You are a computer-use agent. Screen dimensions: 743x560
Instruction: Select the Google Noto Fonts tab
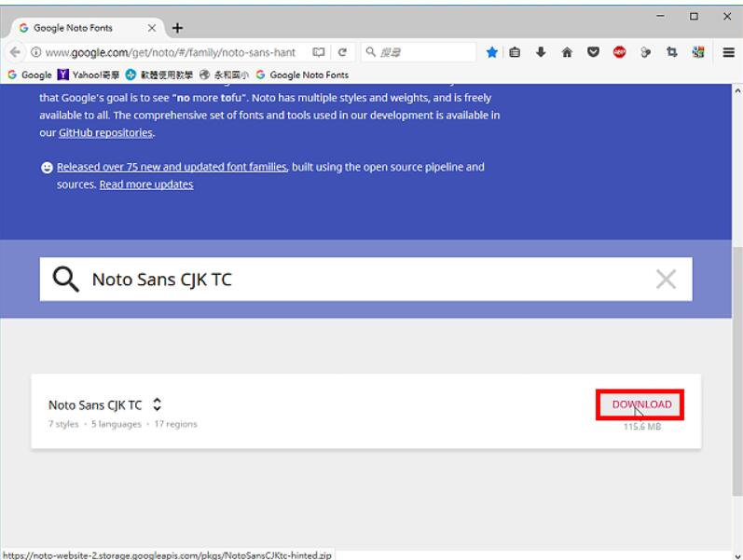click(x=87, y=28)
